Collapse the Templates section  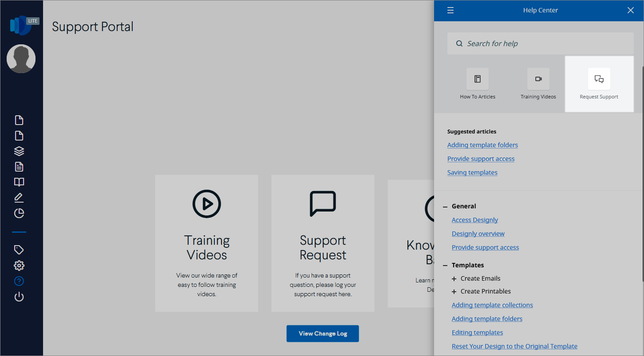pos(445,266)
